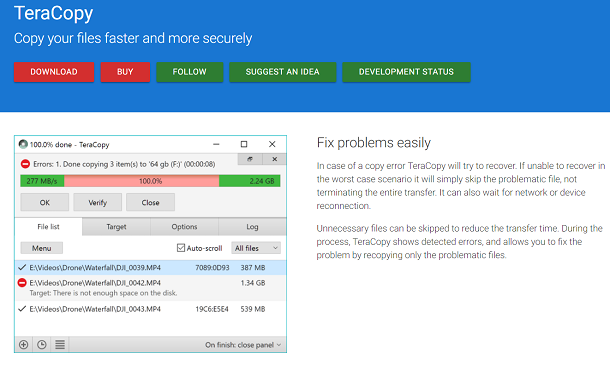Select the DJI_0039.MP4 file row
Image resolution: width=610 pixels, height=370 pixels.
150,268
